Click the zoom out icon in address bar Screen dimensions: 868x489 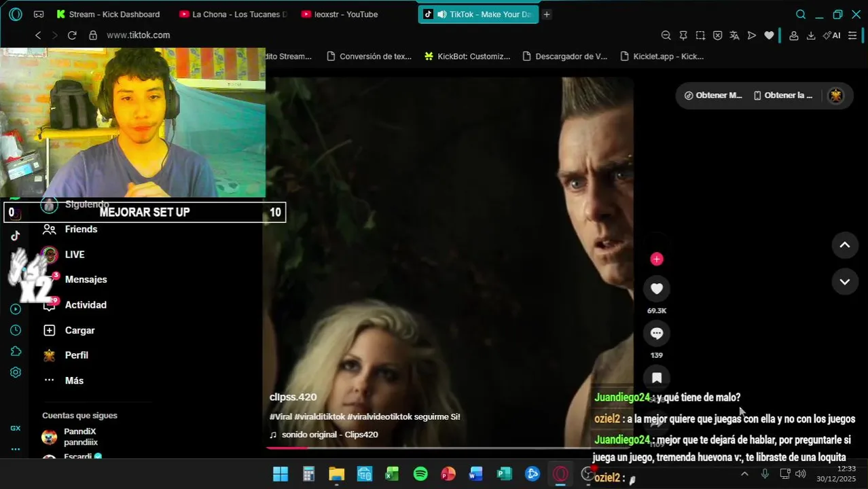(x=666, y=35)
